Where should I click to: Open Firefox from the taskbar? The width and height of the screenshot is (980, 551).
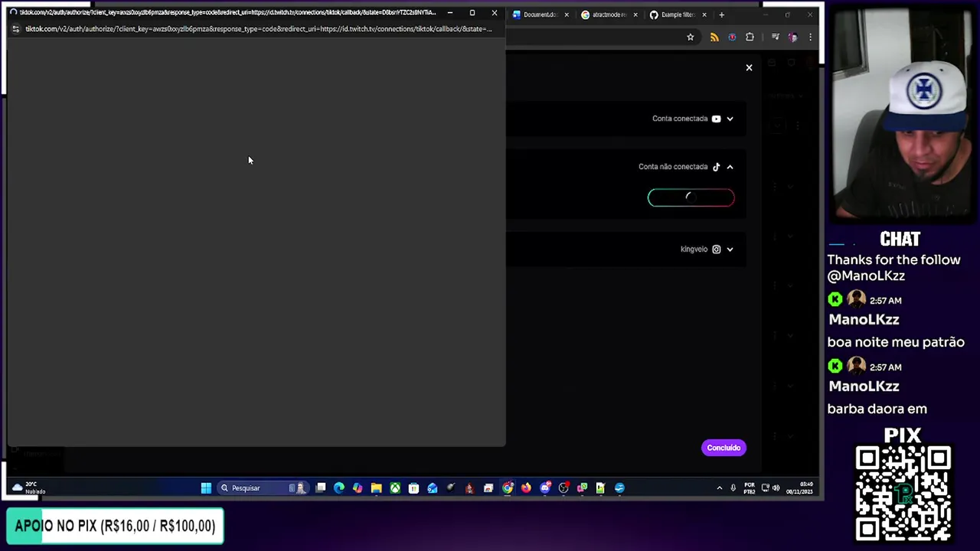point(526,487)
